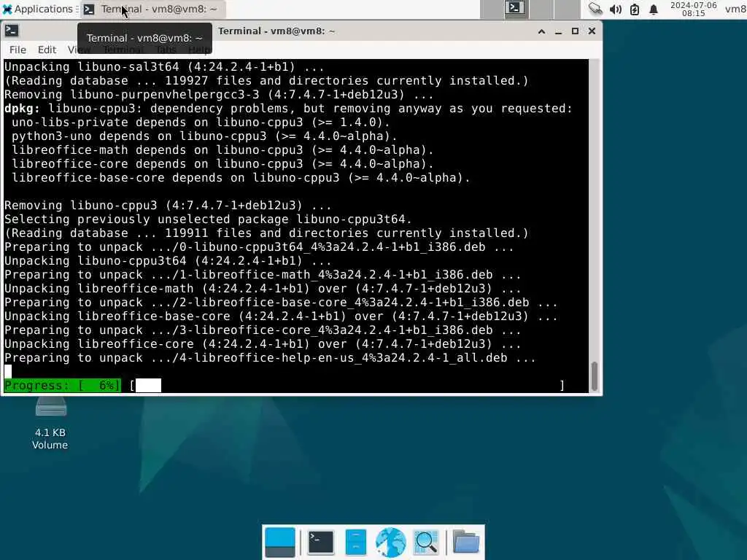
Task: Click the terminal icon in the task button
Action: (x=88, y=9)
